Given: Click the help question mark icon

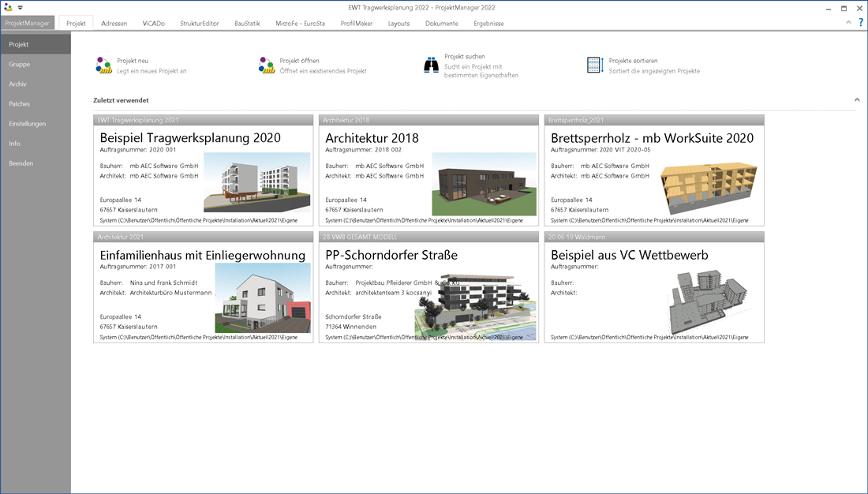Looking at the screenshot, I should point(861,23).
